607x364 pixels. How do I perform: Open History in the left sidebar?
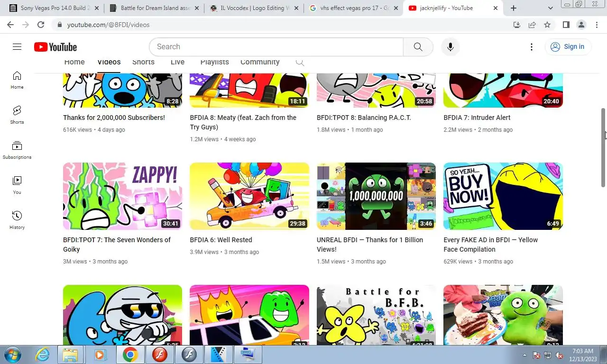tap(17, 220)
